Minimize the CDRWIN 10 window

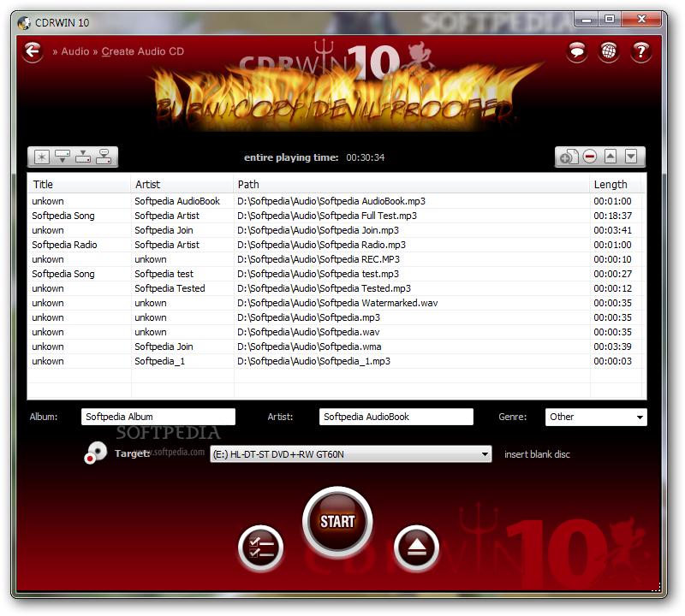pos(587,20)
